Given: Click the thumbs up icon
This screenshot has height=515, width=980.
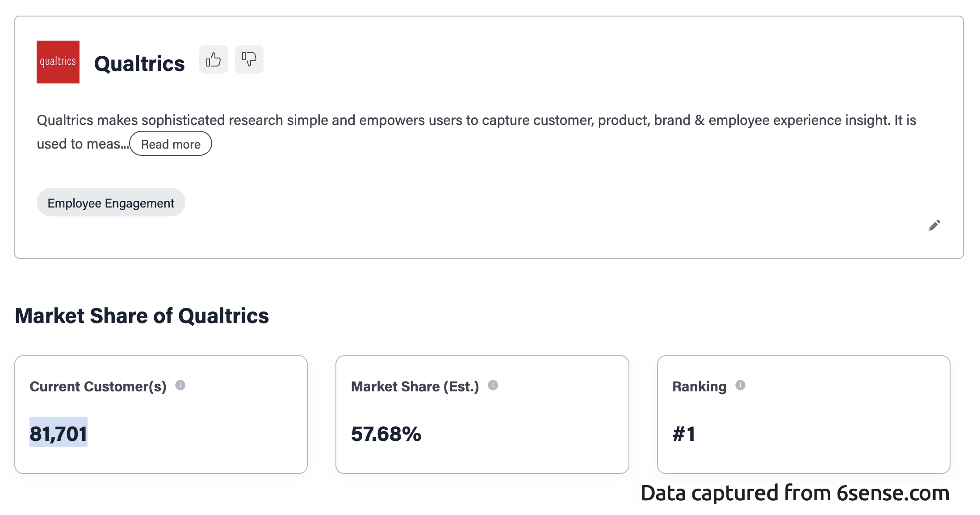Looking at the screenshot, I should (x=214, y=59).
